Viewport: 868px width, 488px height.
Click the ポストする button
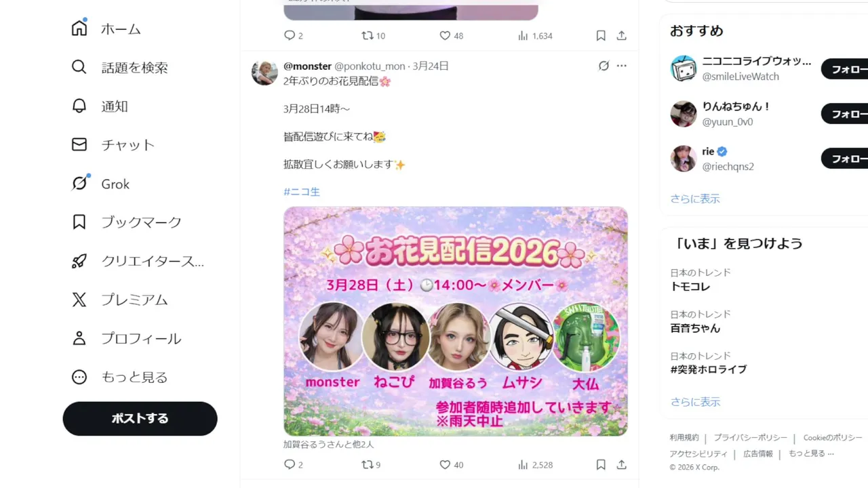tap(140, 418)
